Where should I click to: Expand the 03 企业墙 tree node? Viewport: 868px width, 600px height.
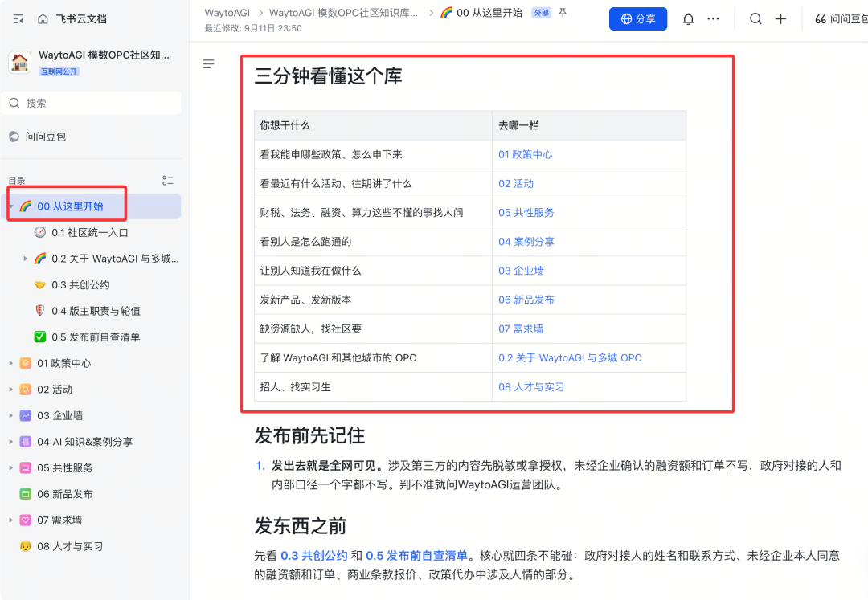click(x=10, y=416)
